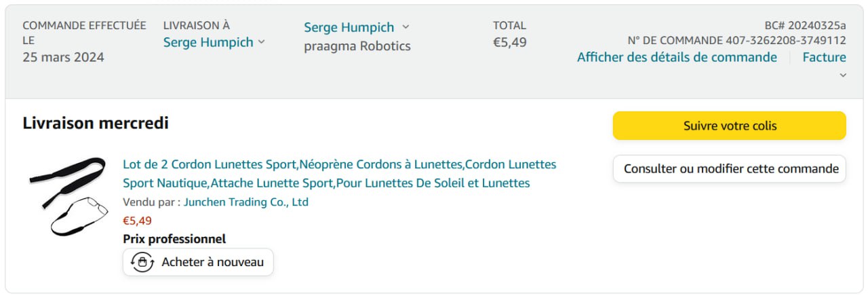868x296 pixels.
Task: Open Afficher des détails de commande
Action: click(x=677, y=57)
